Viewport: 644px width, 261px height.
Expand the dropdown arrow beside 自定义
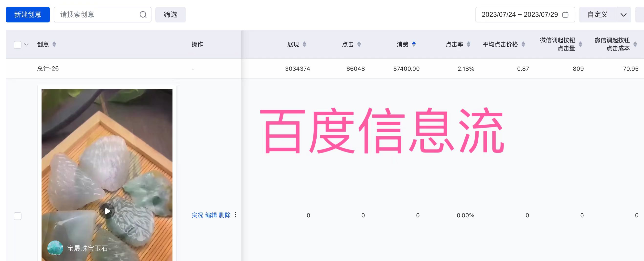pos(623,14)
